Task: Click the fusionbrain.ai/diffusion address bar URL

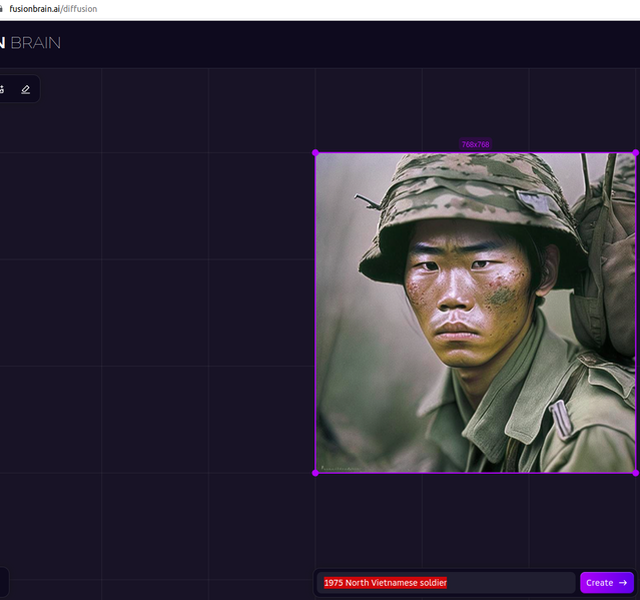Action: (53, 9)
